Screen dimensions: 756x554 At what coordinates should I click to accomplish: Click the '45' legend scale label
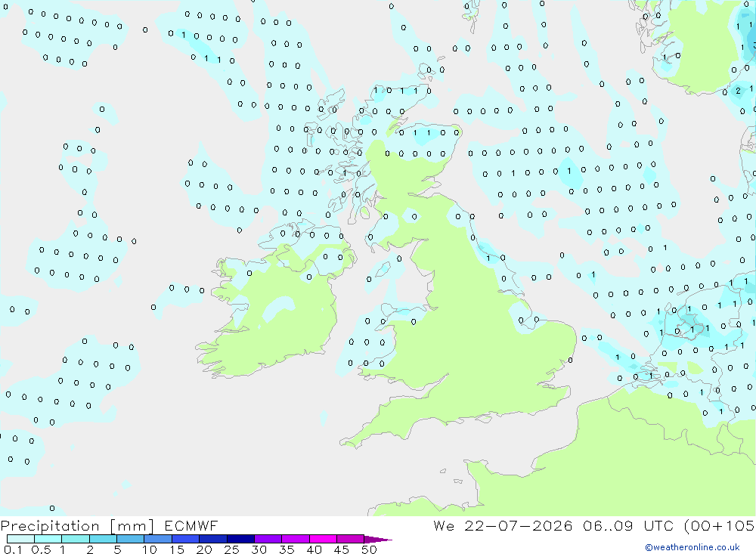pyautogui.click(x=342, y=549)
